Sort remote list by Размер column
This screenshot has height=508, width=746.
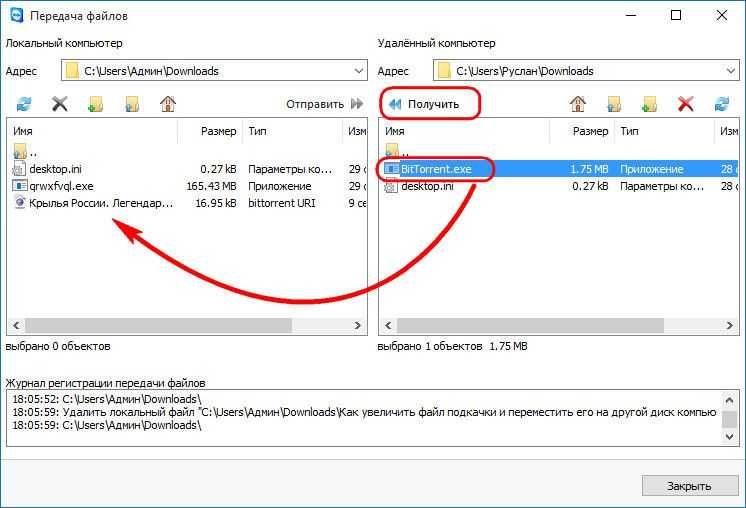tap(581, 131)
